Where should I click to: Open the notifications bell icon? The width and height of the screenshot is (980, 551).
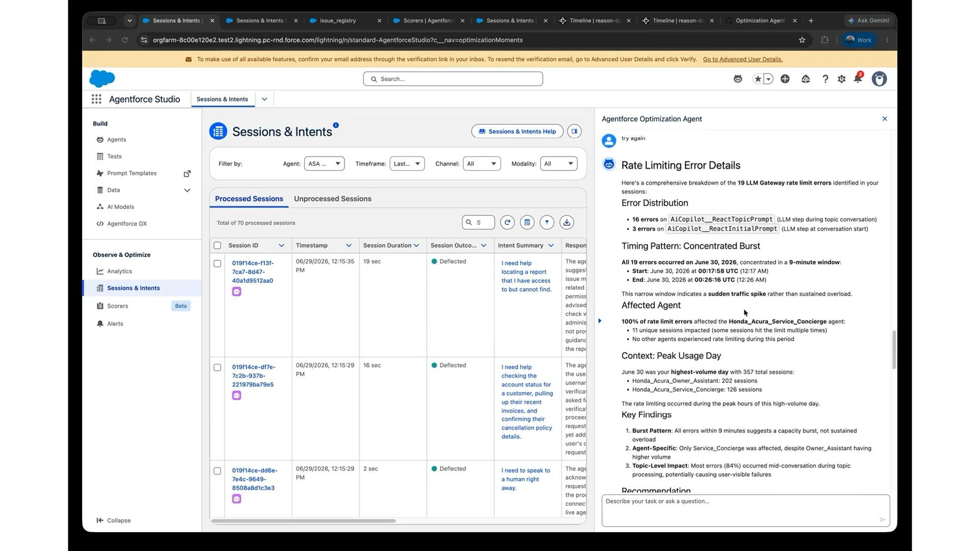click(858, 79)
